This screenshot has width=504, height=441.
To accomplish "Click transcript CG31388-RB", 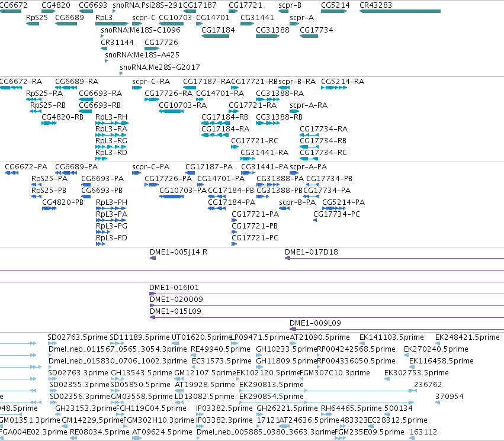I will click(279, 117).
